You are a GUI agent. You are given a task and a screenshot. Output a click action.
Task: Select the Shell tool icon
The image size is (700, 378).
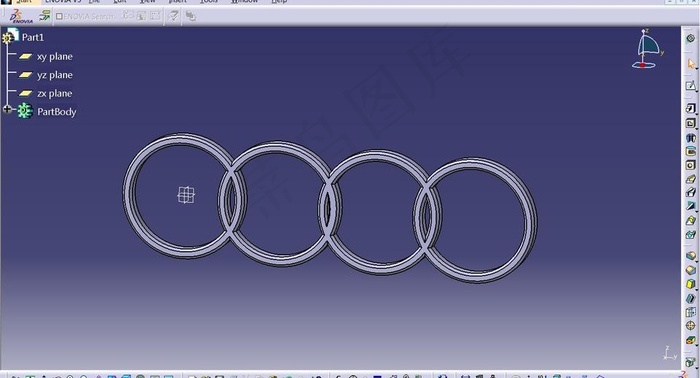[x=691, y=298]
